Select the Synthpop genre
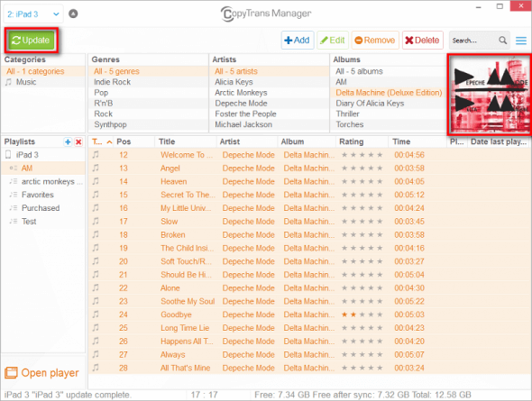Screen dimensions: 532x401 (x=148, y=124)
